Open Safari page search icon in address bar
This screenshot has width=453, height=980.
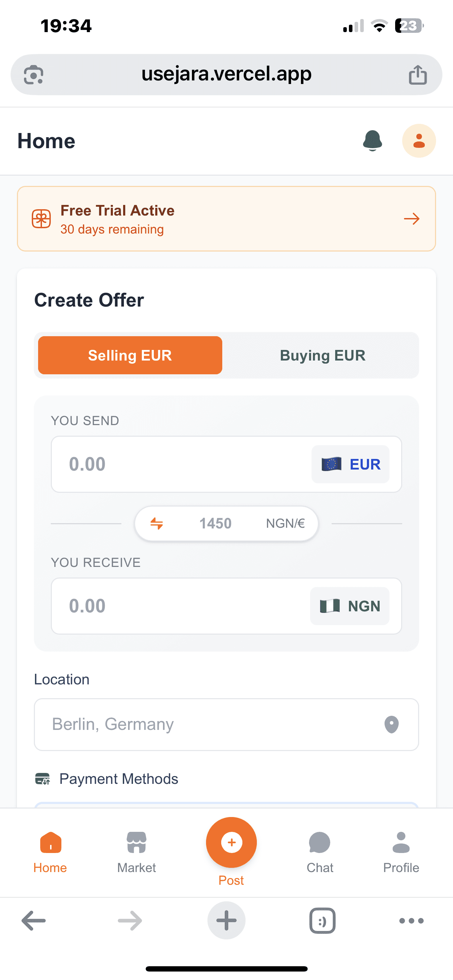point(33,74)
